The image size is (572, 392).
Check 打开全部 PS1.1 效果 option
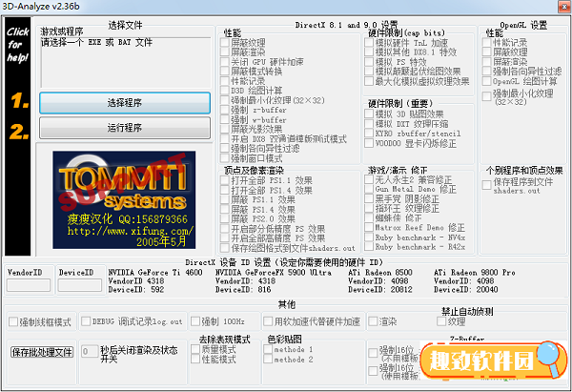coord(226,179)
